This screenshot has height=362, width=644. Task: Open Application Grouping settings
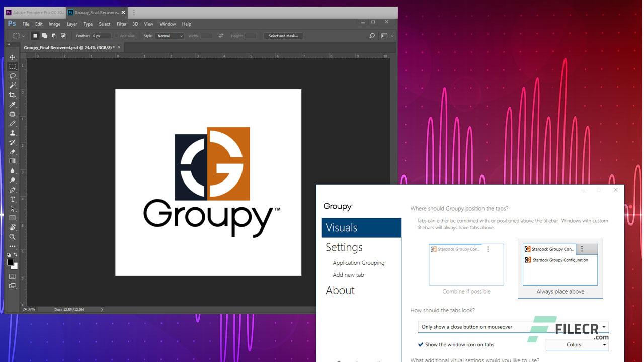click(359, 263)
